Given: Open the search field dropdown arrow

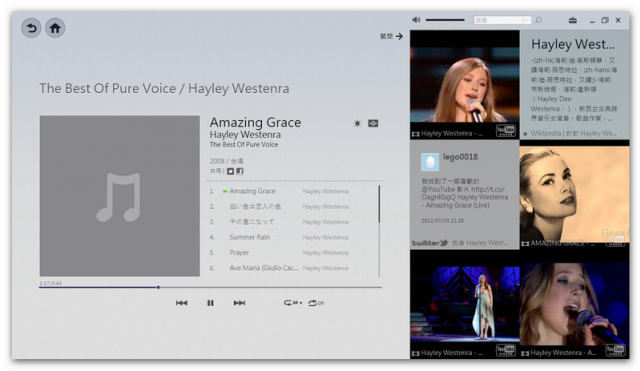Looking at the screenshot, I should pyautogui.click(x=527, y=20).
